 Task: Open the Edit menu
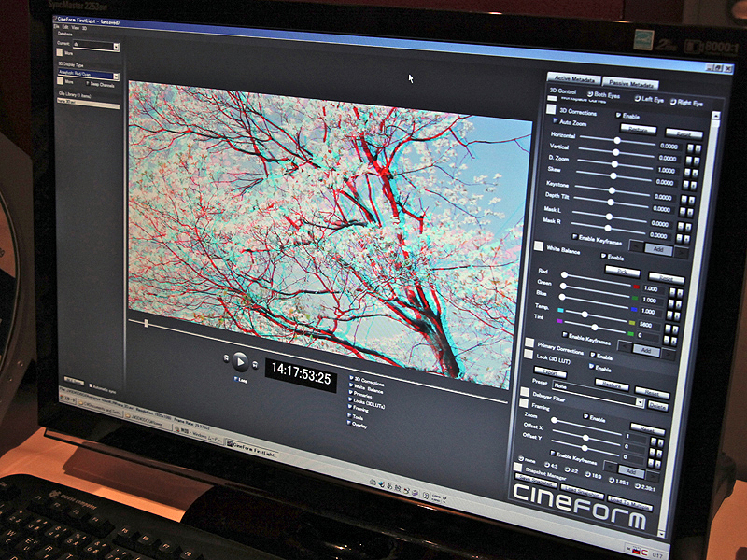coord(65,28)
